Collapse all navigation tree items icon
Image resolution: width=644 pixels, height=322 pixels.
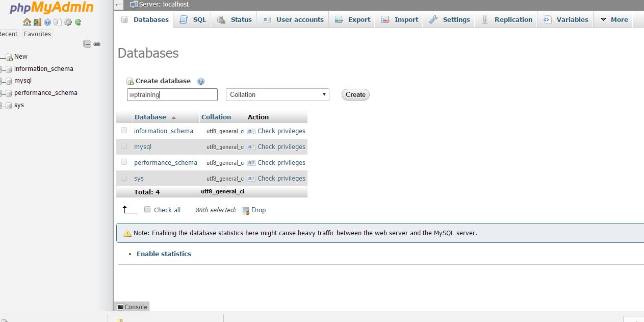(87, 44)
